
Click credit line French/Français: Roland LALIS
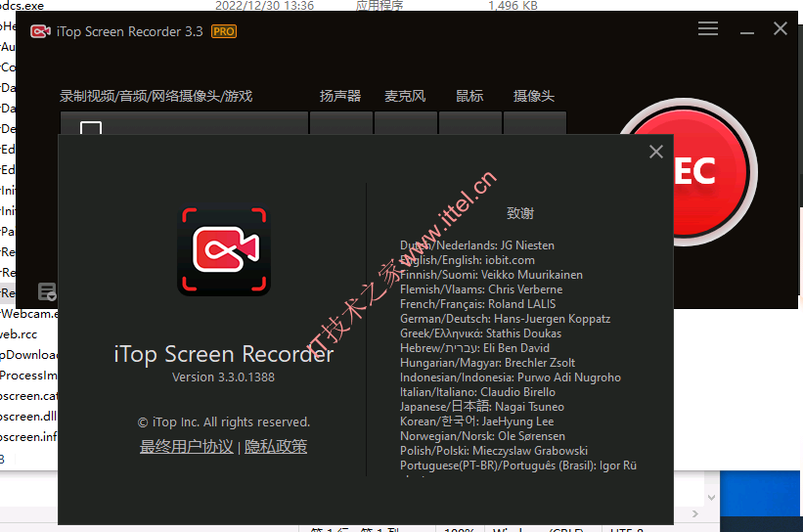point(478,304)
